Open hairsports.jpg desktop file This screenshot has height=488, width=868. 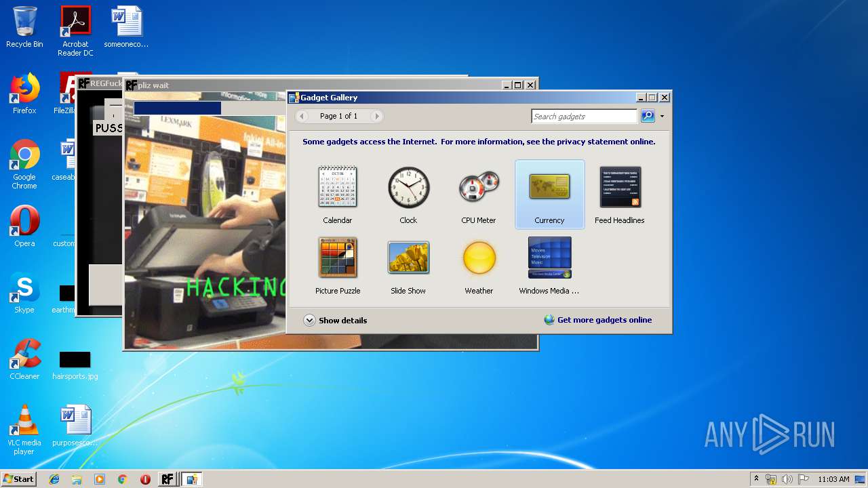pyautogui.click(x=75, y=364)
